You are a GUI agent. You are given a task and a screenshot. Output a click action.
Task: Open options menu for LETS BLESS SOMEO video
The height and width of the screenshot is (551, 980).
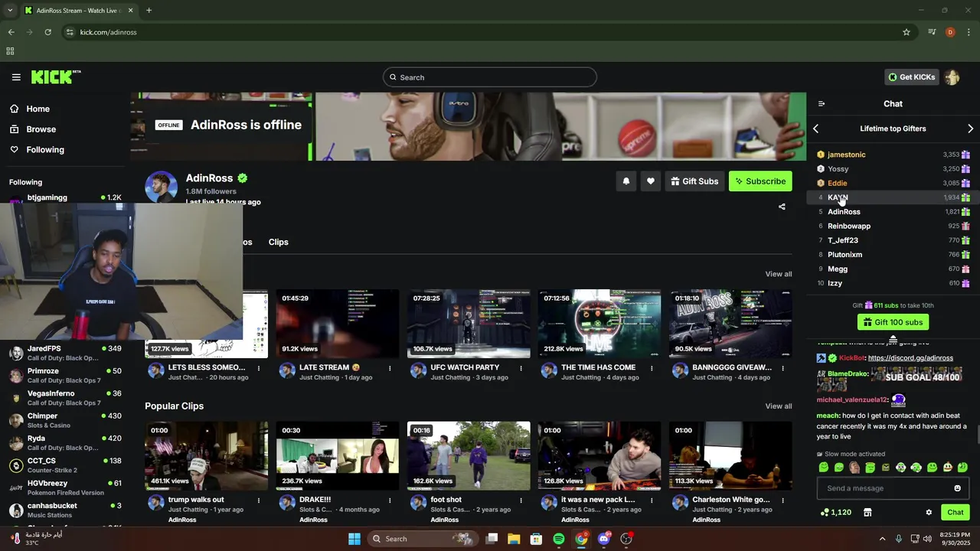click(259, 368)
